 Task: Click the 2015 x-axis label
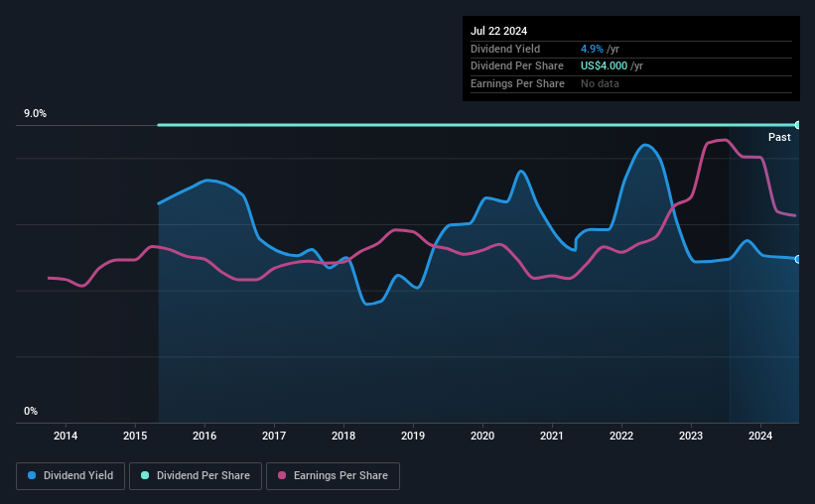tap(135, 436)
